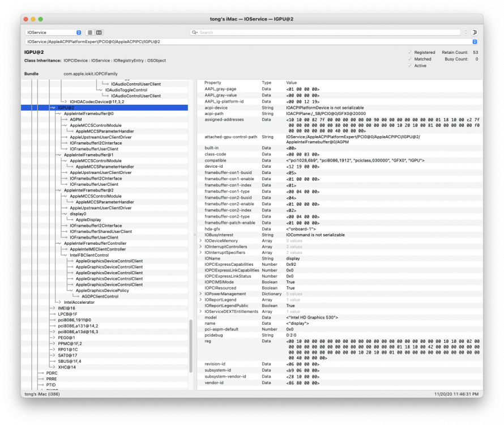Toggle the Active checkbox
Screen dimensions: 504x425
click(410, 66)
